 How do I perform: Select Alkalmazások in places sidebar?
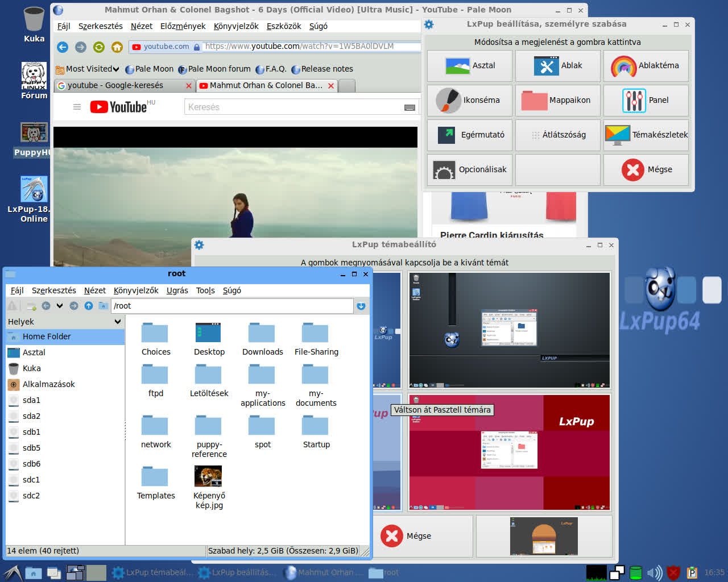[65, 384]
